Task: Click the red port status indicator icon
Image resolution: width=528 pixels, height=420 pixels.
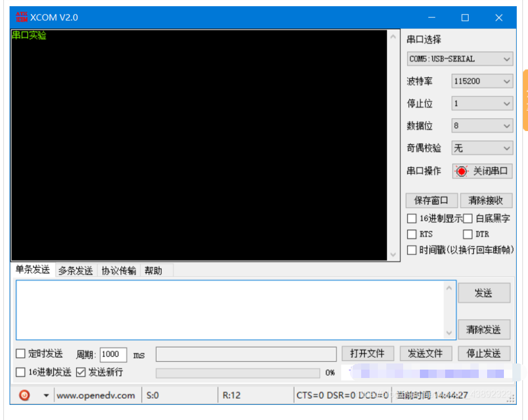Action: pyautogui.click(x=461, y=171)
